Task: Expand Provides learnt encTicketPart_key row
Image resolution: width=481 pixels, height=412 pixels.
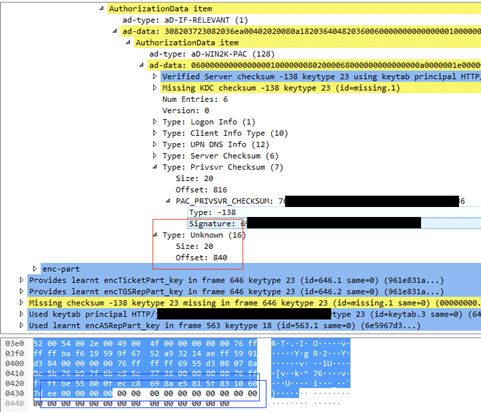Action: (x=21, y=280)
